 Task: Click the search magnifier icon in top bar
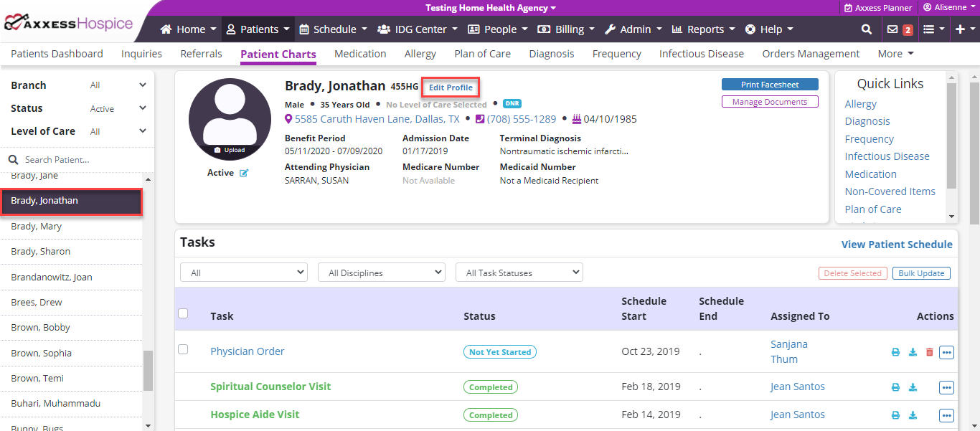point(867,29)
